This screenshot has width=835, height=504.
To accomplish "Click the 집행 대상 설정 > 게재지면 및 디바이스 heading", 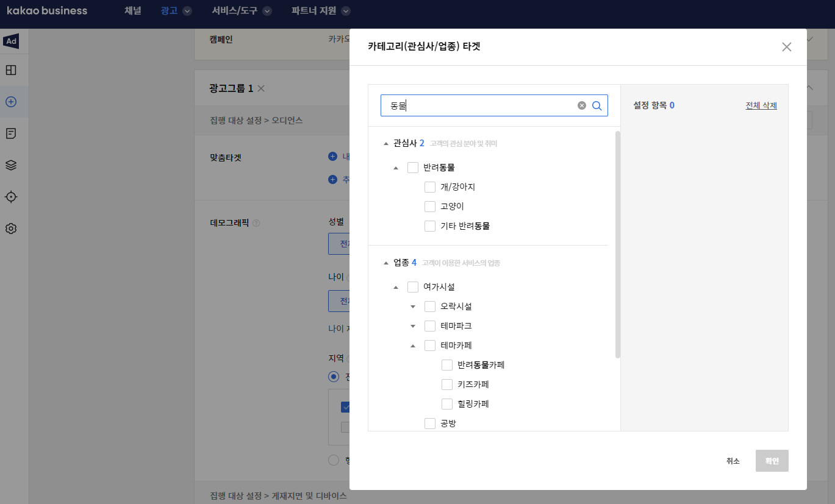I will click(x=278, y=496).
